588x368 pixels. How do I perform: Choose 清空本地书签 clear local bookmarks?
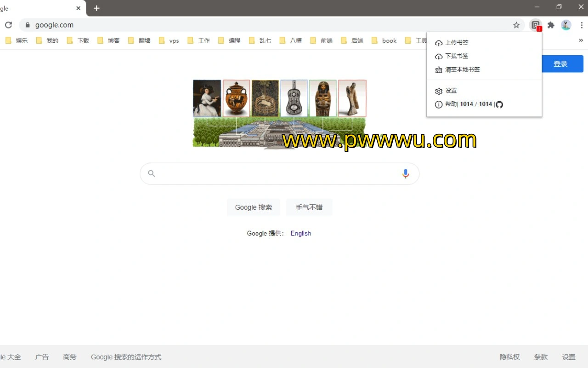458,70
